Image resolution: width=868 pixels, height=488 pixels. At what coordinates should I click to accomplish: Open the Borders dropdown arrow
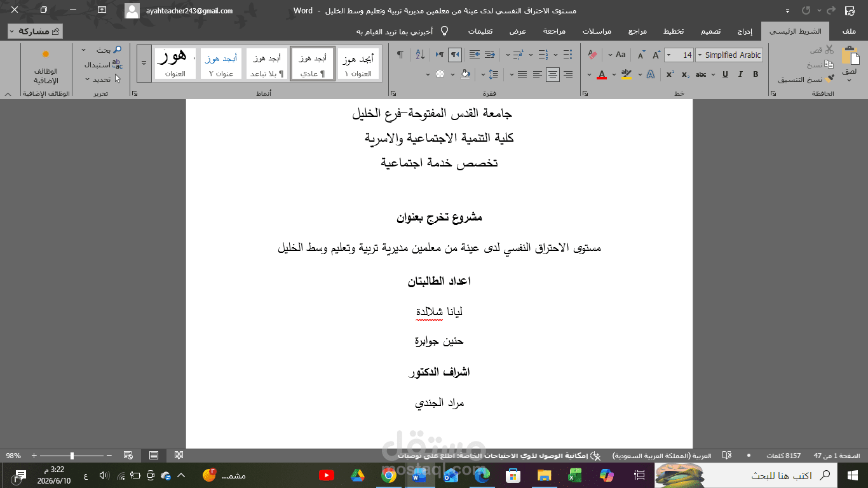[x=428, y=75]
